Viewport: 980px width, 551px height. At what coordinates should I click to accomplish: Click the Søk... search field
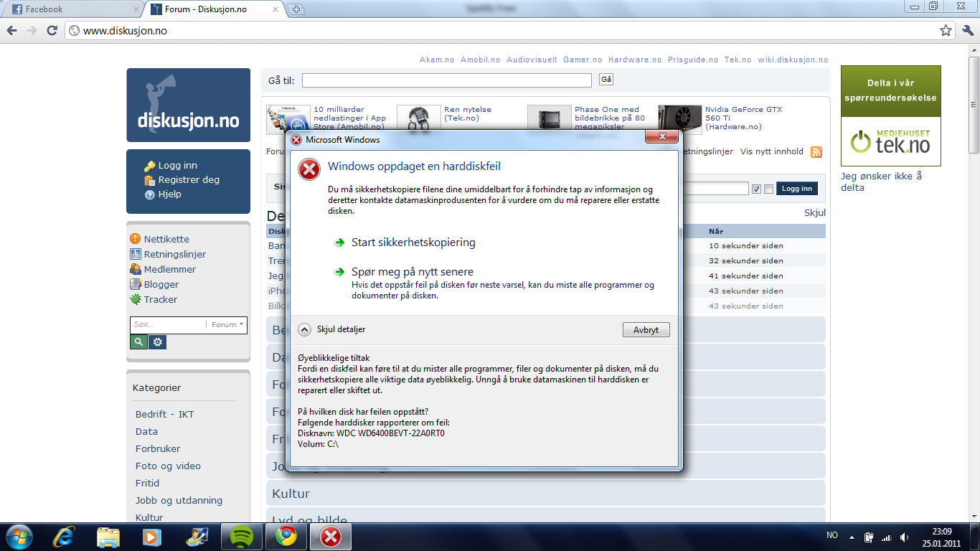point(169,325)
